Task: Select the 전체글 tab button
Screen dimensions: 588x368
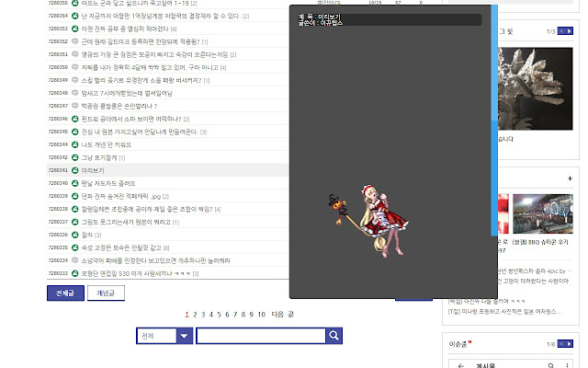Action: point(65,293)
